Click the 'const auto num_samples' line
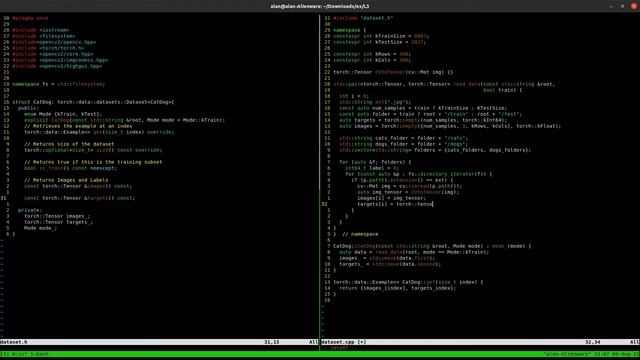640x360 pixels. click(423, 108)
